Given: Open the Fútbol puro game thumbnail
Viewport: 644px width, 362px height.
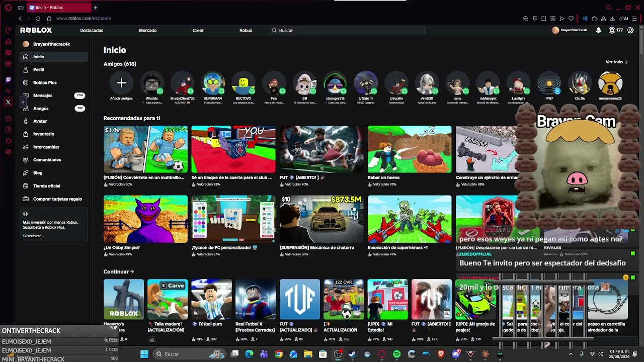Looking at the screenshot, I should [x=212, y=299].
